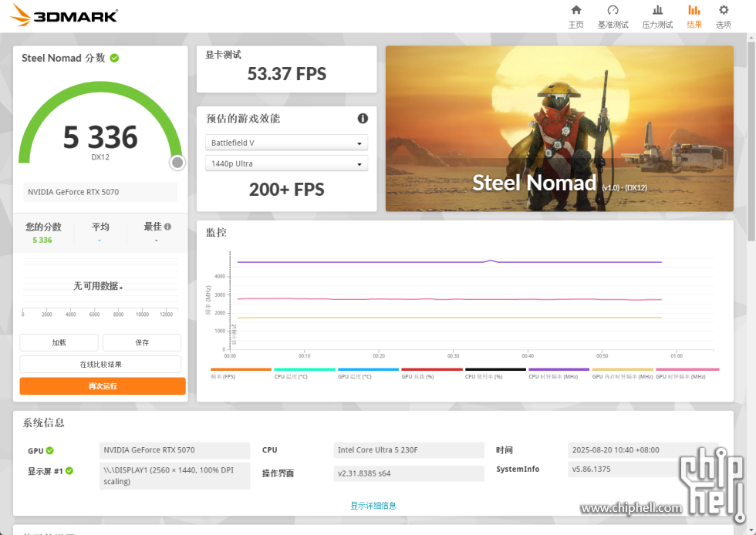Click the grey knob on the score gauge
The image size is (756, 535).
[x=177, y=163]
